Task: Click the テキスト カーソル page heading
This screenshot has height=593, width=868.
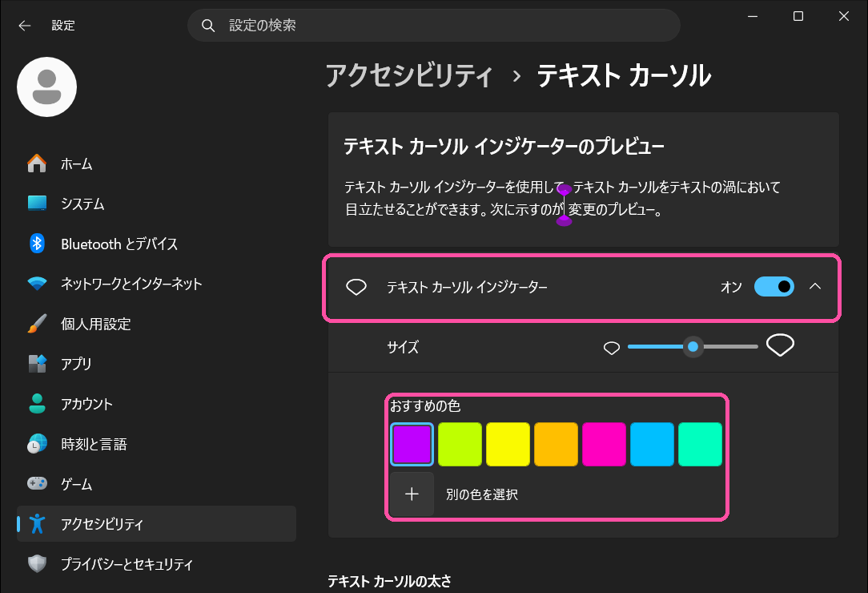Action: point(624,75)
